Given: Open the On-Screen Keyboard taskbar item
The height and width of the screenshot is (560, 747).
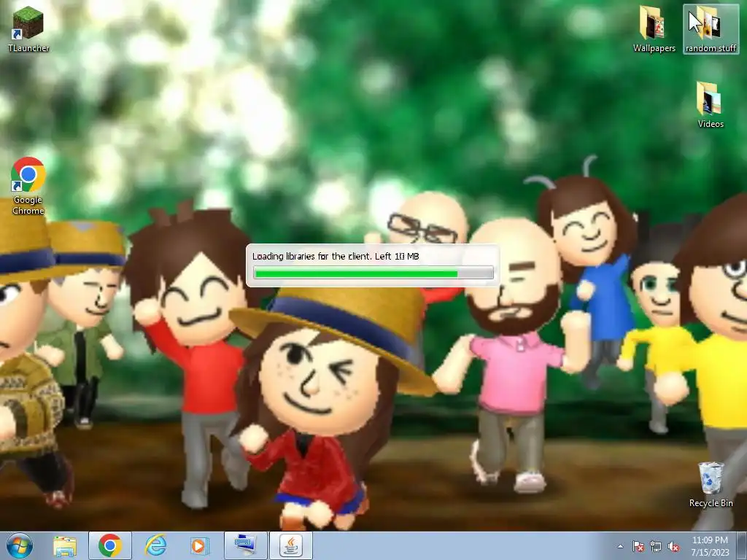Looking at the screenshot, I should pos(245,545).
